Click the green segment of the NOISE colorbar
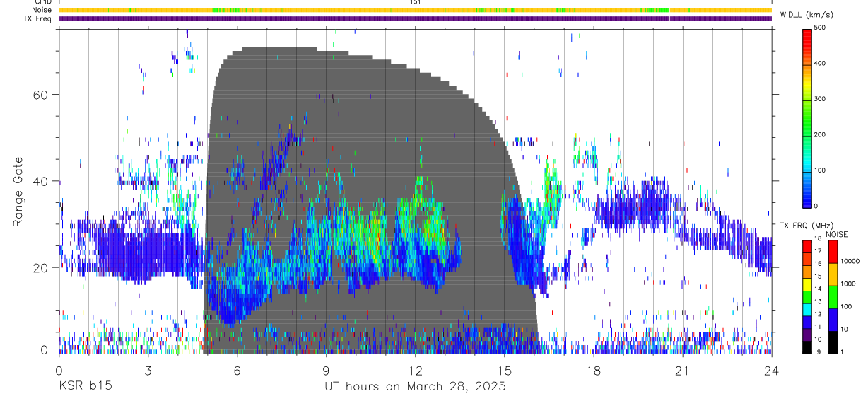868x401 pixels. click(832, 296)
